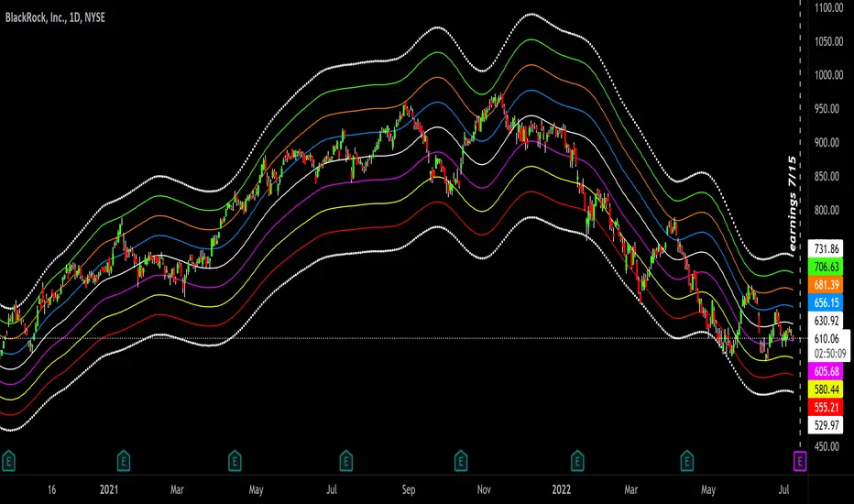Viewport: 854px width, 504px height.
Task: Open the earnings E marker beside the 2021 label
Action: (123, 462)
